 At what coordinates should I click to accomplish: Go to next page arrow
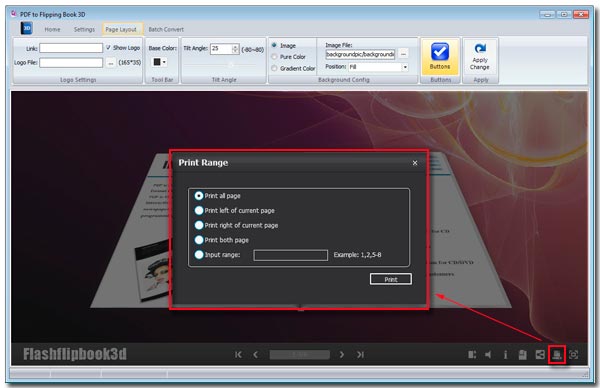(342, 355)
